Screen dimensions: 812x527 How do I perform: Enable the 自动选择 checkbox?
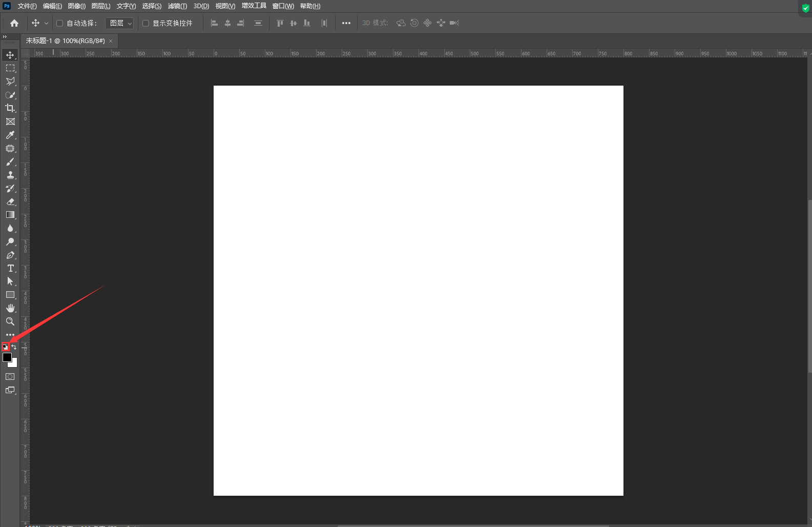[59, 23]
